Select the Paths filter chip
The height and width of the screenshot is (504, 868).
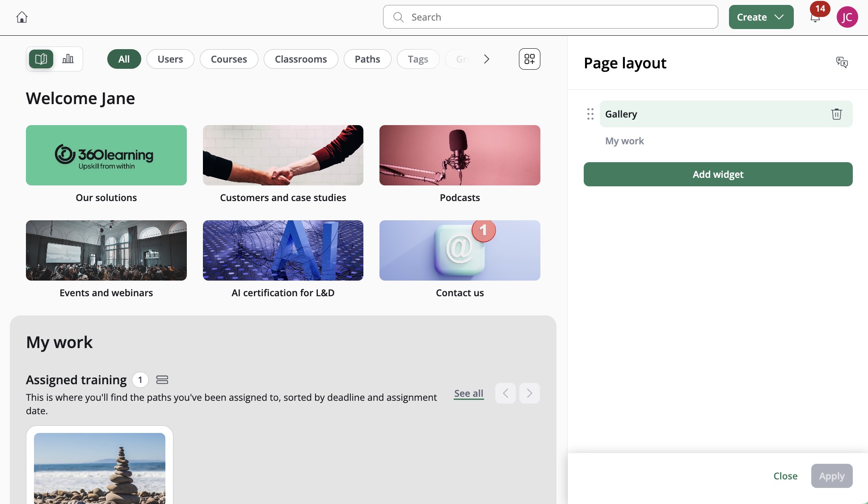(x=367, y=59)
